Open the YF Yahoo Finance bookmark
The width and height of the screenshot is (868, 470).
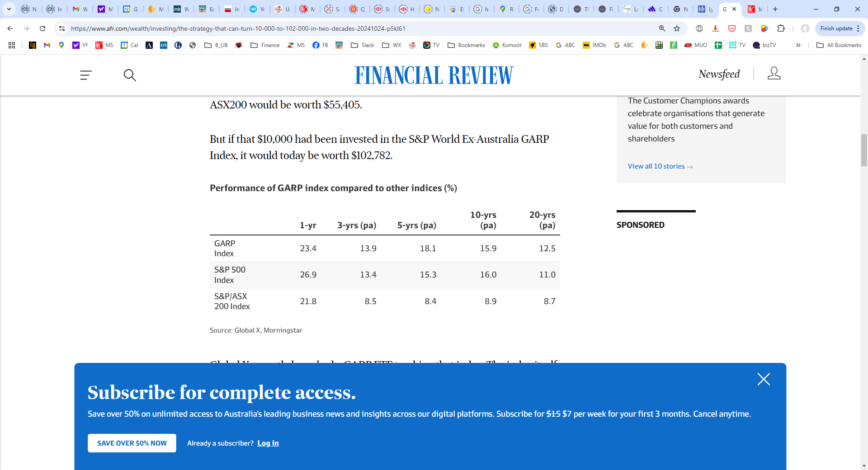coord(80,45)
